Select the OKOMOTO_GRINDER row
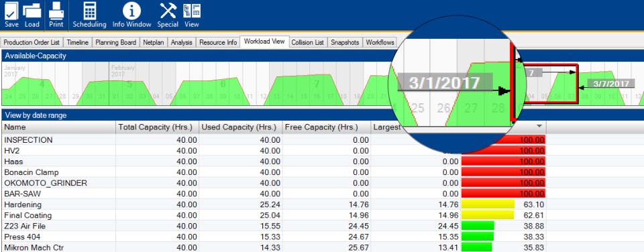 pos(274,183)
